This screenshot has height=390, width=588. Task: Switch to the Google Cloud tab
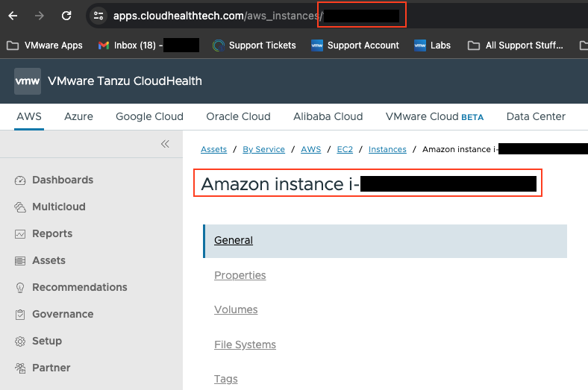(x=149, y=116)
